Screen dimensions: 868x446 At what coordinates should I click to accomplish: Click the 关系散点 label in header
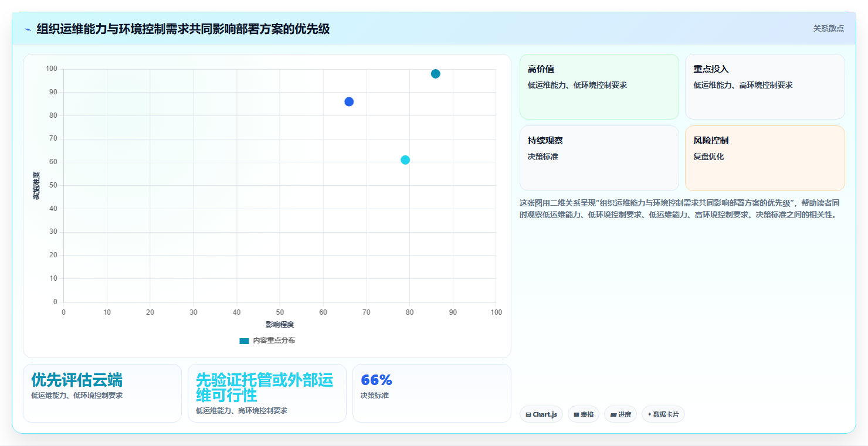point(828,28)
